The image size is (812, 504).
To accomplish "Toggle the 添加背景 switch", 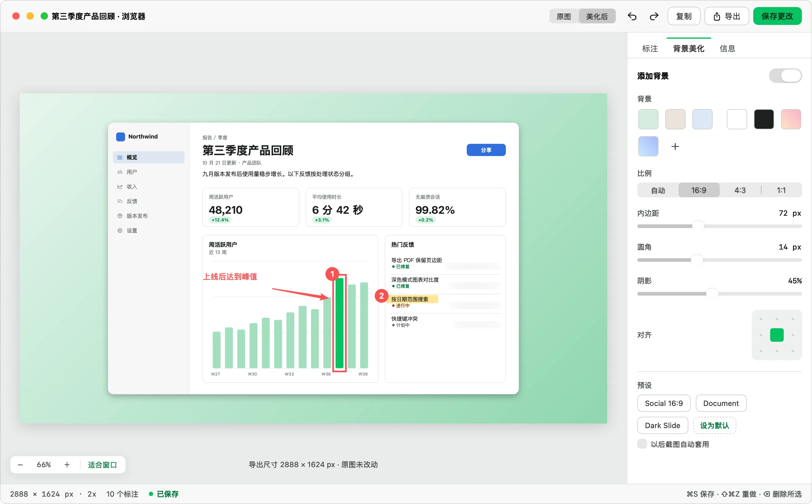I will tap(785, 76).
